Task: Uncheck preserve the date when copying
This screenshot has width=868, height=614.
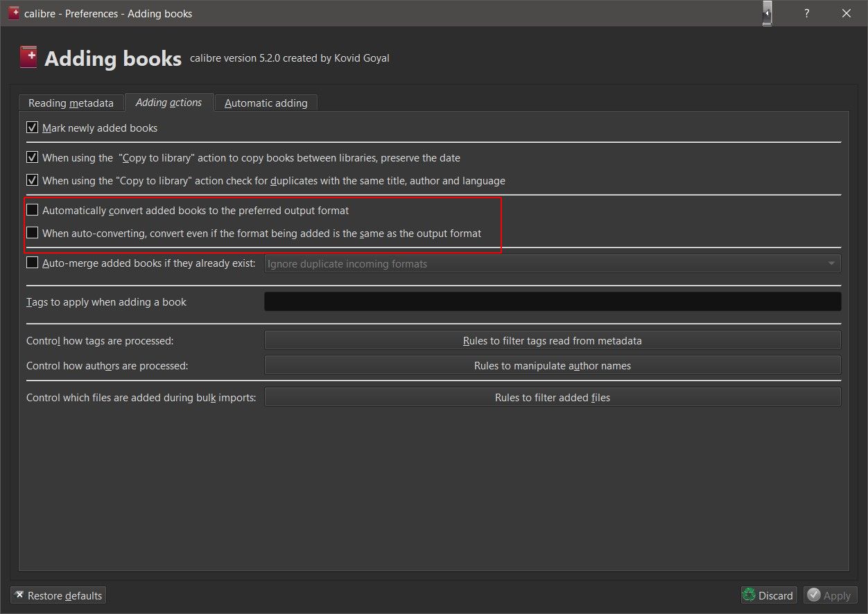Action: pos(32,157)
